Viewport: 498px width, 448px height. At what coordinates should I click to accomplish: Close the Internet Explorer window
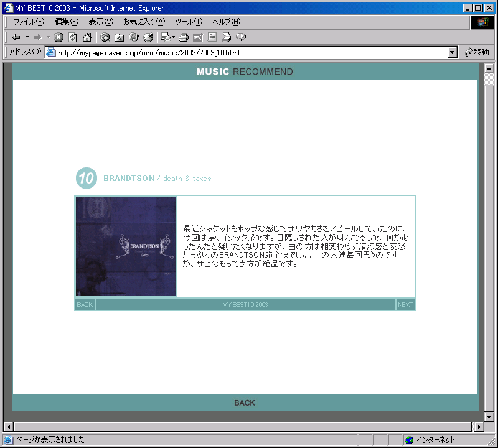pos(489,8)
